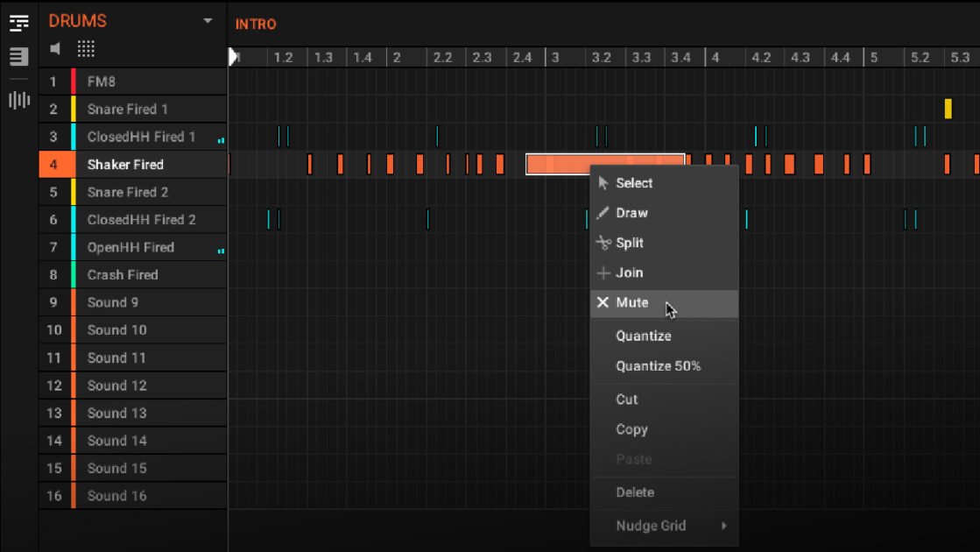Image resolution: width=980 pixels, height=552 pixels.
Task: Click the INTRO pattern name
Action: point(256,24)
